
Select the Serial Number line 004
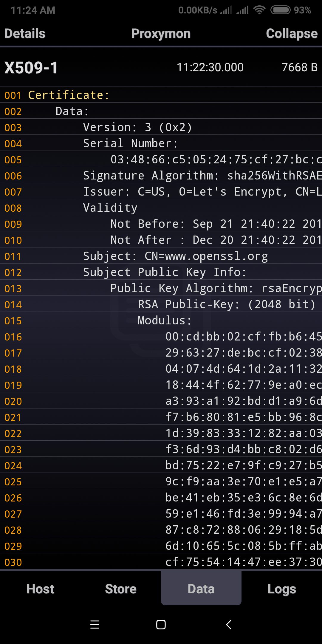[x=130, y=143]
